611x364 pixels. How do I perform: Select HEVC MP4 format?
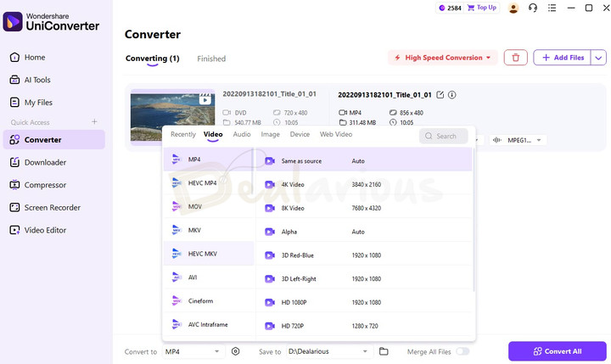[209, 182]
